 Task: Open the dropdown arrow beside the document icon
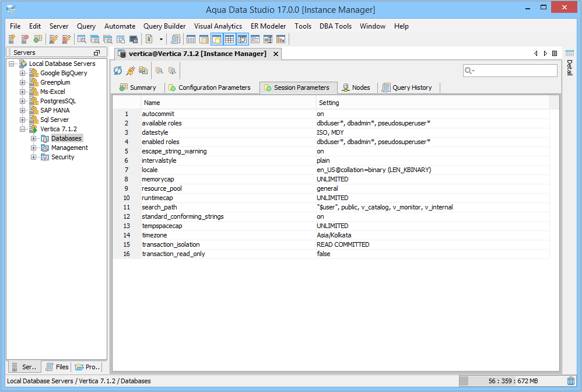click(161, 39)
